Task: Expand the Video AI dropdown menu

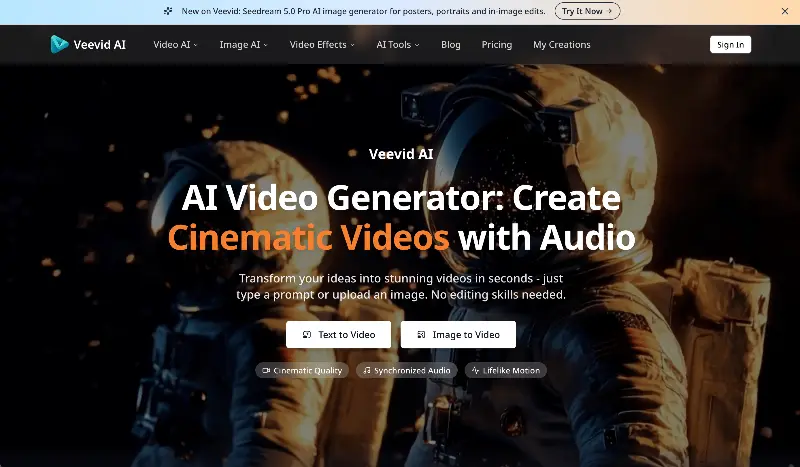Action: point(175,45)
